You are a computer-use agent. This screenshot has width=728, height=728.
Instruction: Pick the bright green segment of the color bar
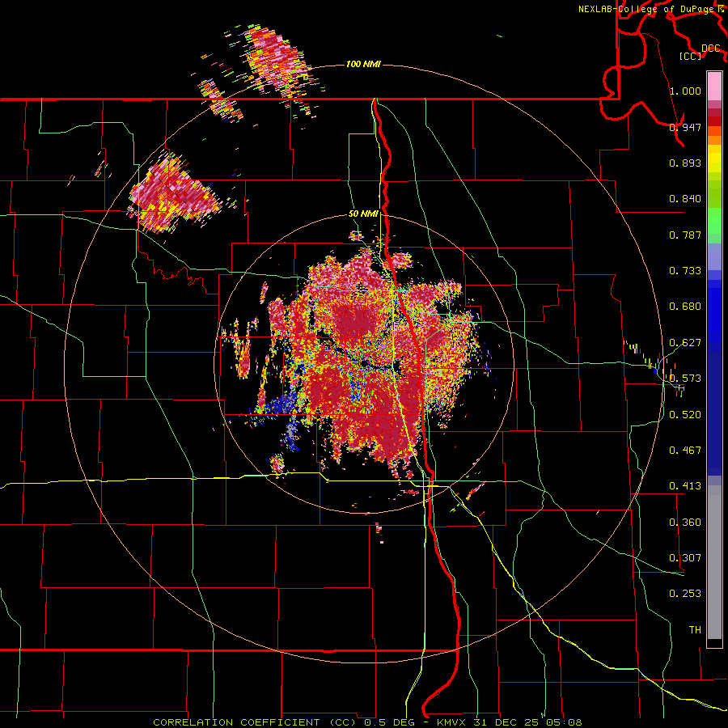point(714,221)
